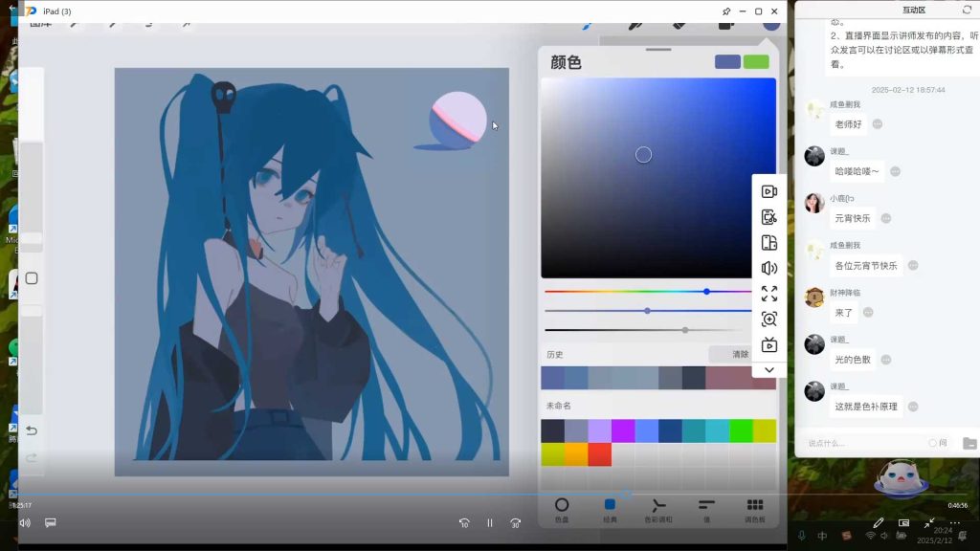Click reply bubble next to 老师好

pos(878,124)
